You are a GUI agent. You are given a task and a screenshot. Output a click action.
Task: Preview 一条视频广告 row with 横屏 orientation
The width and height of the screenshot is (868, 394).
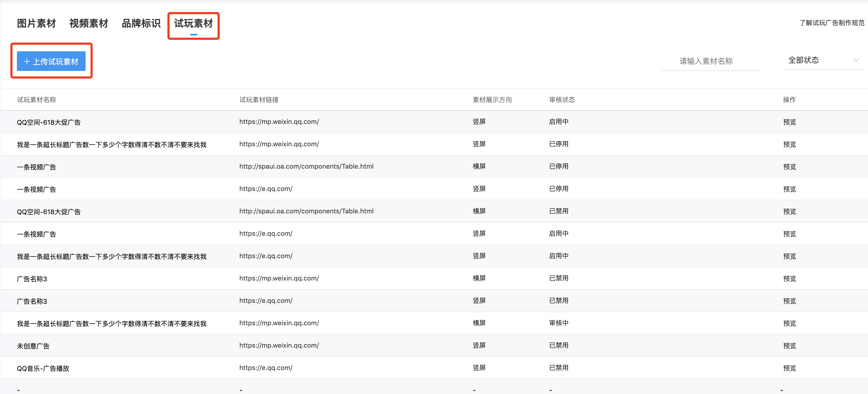point(789,167)
